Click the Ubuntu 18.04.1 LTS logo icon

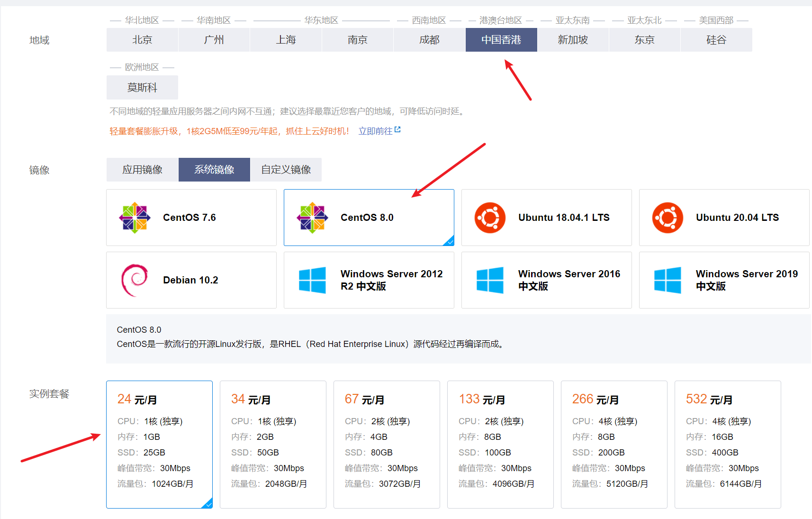(x=490, y=218)
